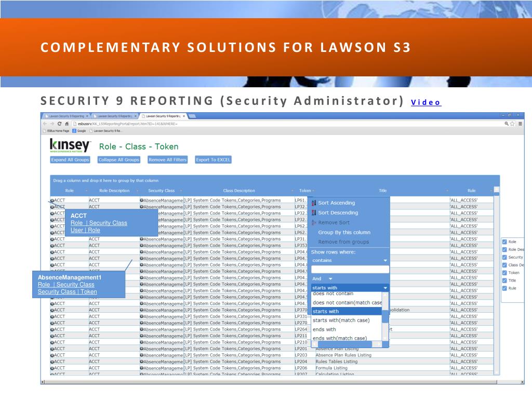Select the 'Rules Tables Listing' title cell
Viewport: 532px width, 399px height.
(337, 362)
